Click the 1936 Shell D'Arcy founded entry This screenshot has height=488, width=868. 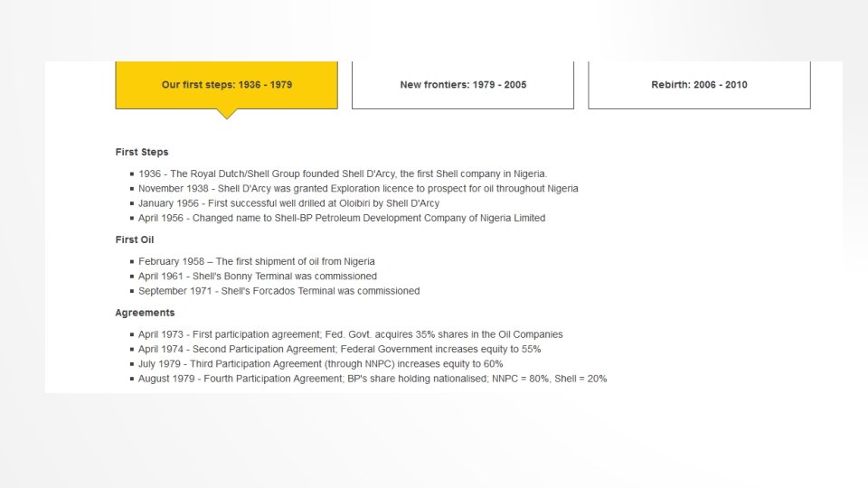coord(343,174)
